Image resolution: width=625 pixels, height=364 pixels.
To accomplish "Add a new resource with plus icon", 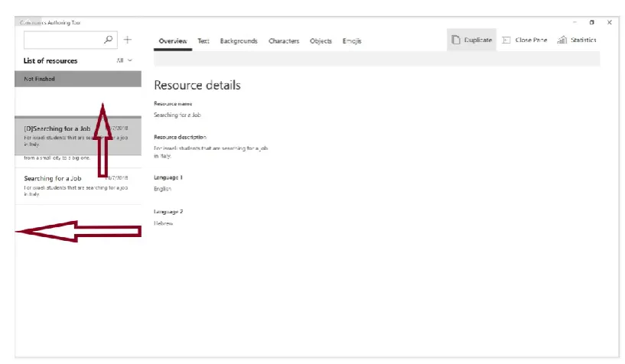I will point(128,40).
